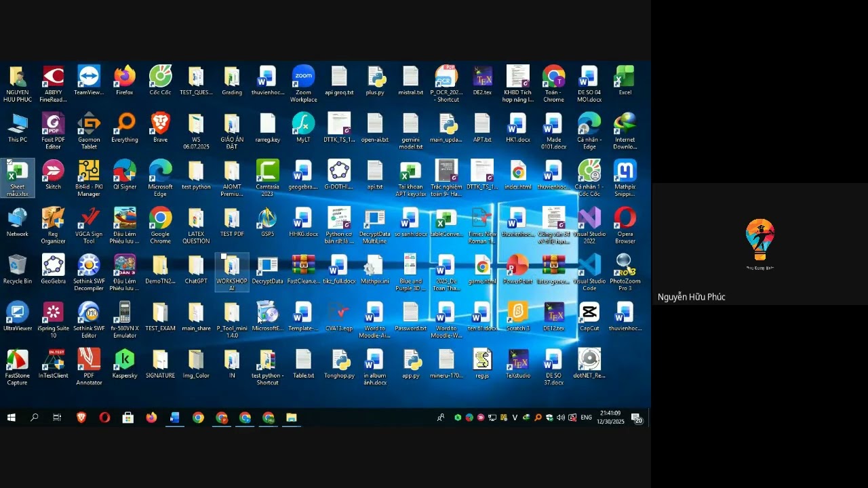The width and height of the screenshot is (868, 488).
Task: Click the Opera taskbar icon
Action: 104,418
